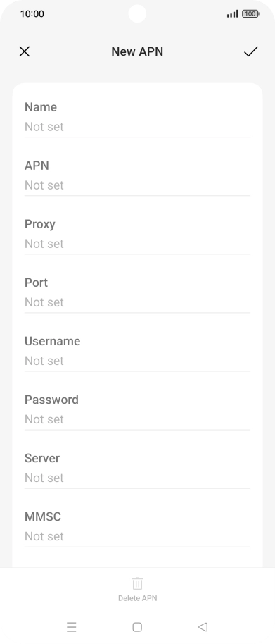Open the Name field
The width and height of the screenshot is (275, 644).
[137, 117]
